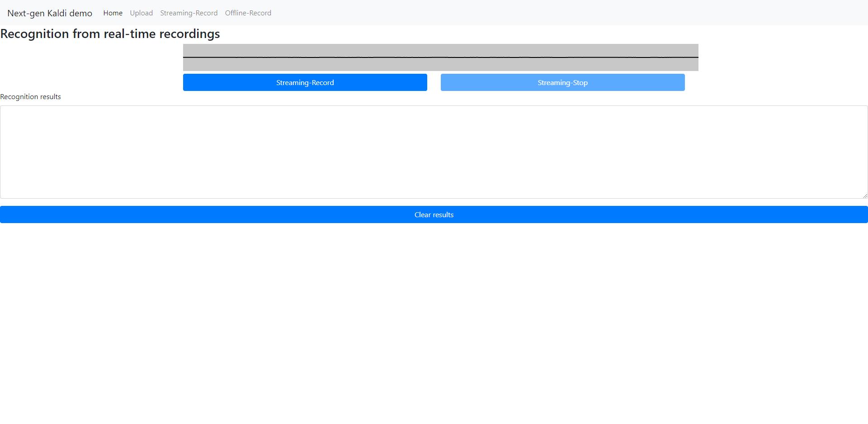Focus the Recognition results text area
Viewport: 868px width, 424px height.
click(434, 152)
